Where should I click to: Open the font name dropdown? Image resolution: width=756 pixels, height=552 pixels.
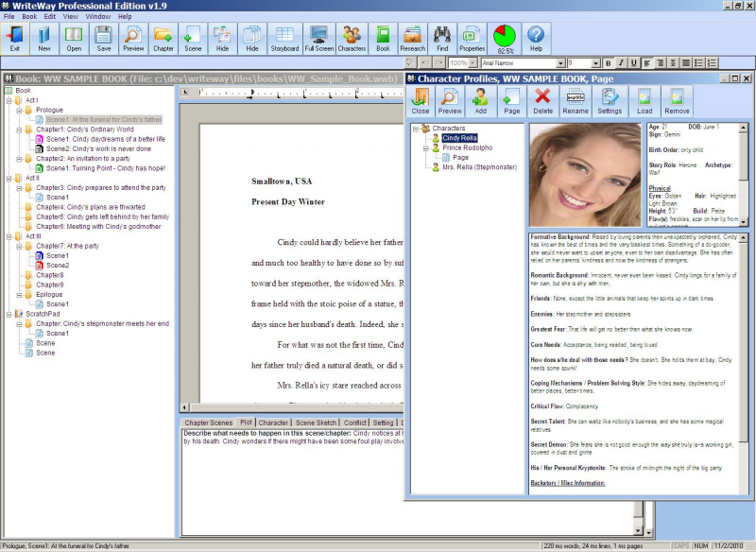pyautogui.click(x=560, y=63)
